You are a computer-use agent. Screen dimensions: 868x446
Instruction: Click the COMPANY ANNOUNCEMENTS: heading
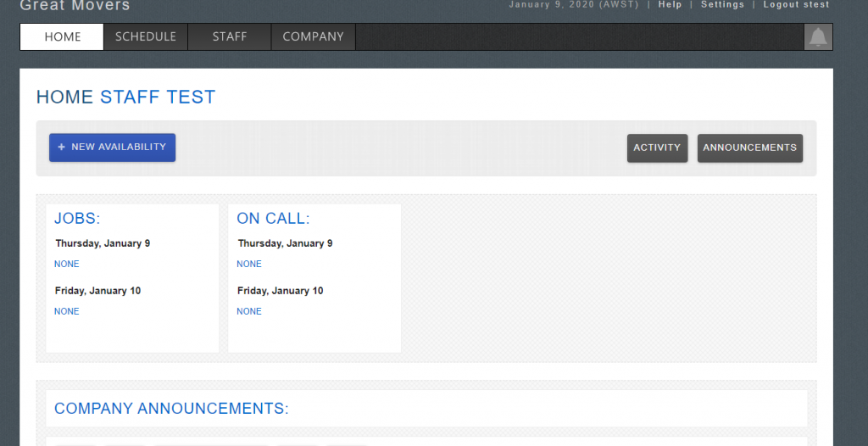pyautogui.click(x=171, y=409)
